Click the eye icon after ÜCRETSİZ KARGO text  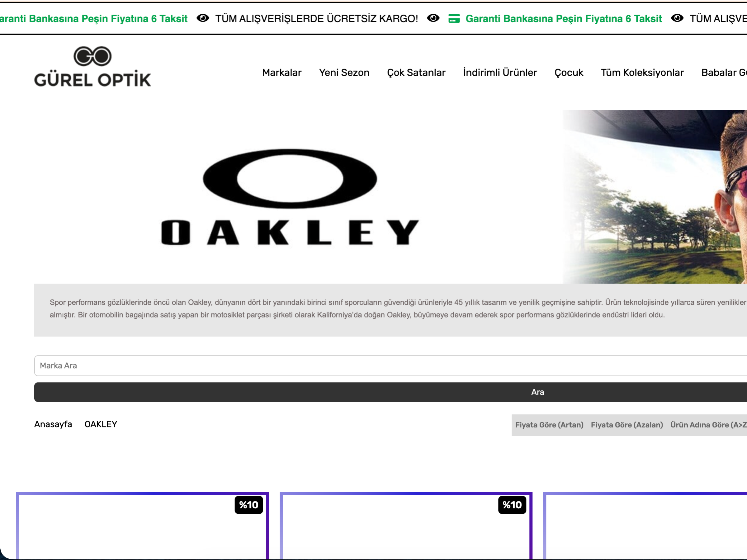433,18
